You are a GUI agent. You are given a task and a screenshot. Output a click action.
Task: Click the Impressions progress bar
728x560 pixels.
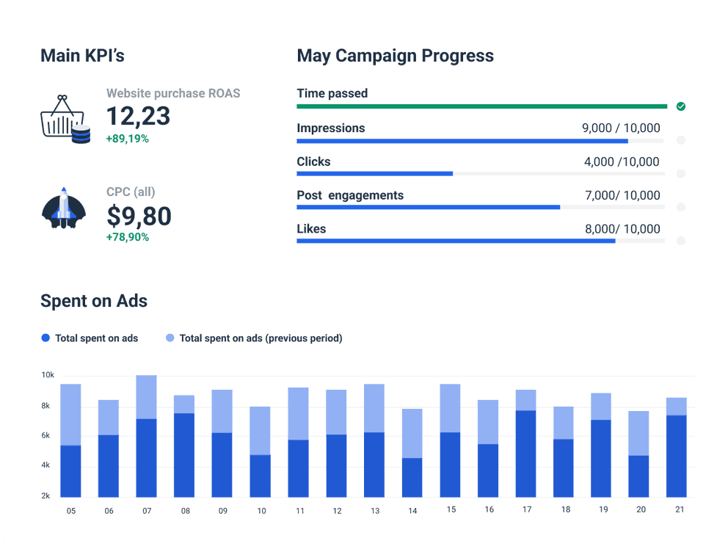point(480,140)
